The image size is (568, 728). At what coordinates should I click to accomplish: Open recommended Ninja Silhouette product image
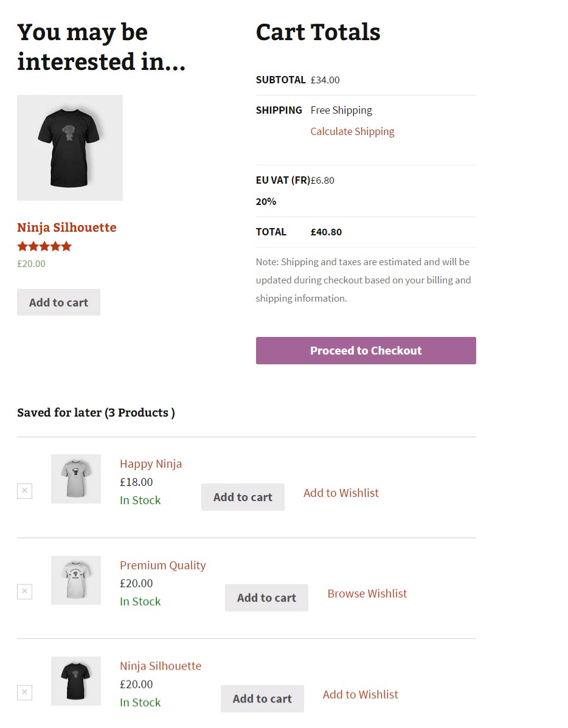pos(70,148)
